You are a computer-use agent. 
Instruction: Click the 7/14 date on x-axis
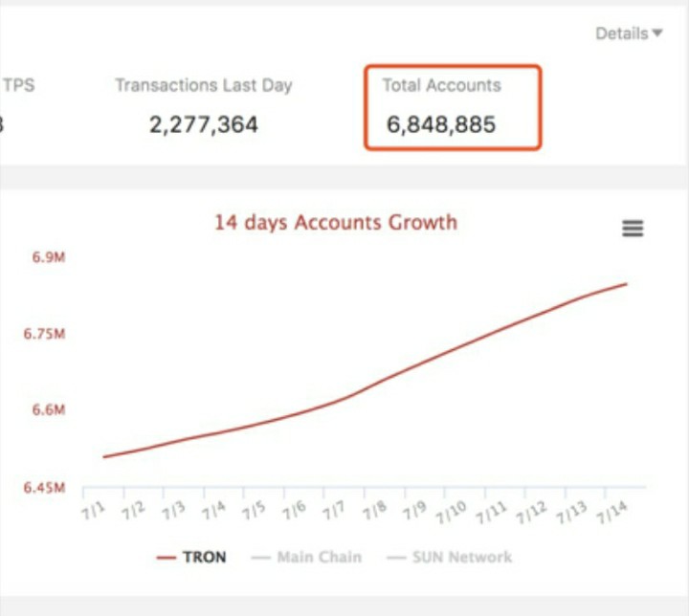click(610, 510)
